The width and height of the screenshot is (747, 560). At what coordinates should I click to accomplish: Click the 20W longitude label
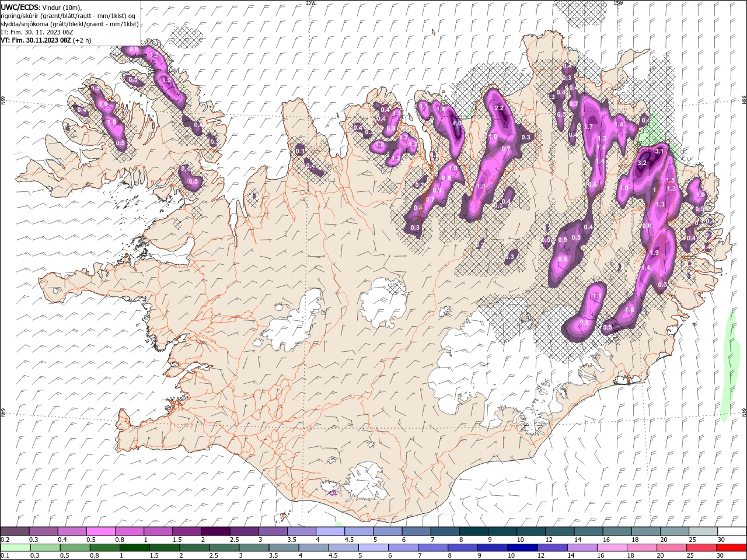pos(310,3)
